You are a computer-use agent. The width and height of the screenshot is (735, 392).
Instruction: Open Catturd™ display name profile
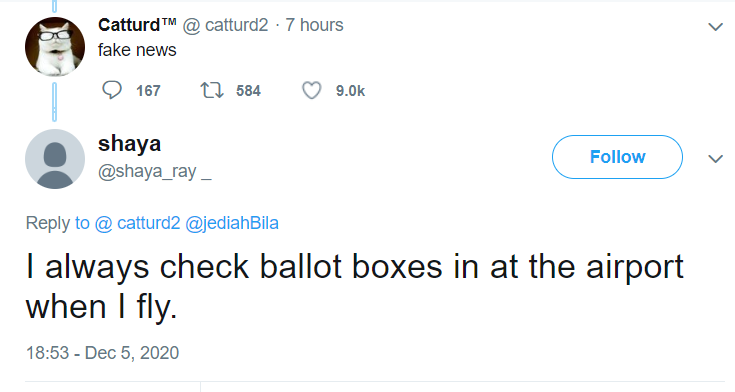[137, 24]
